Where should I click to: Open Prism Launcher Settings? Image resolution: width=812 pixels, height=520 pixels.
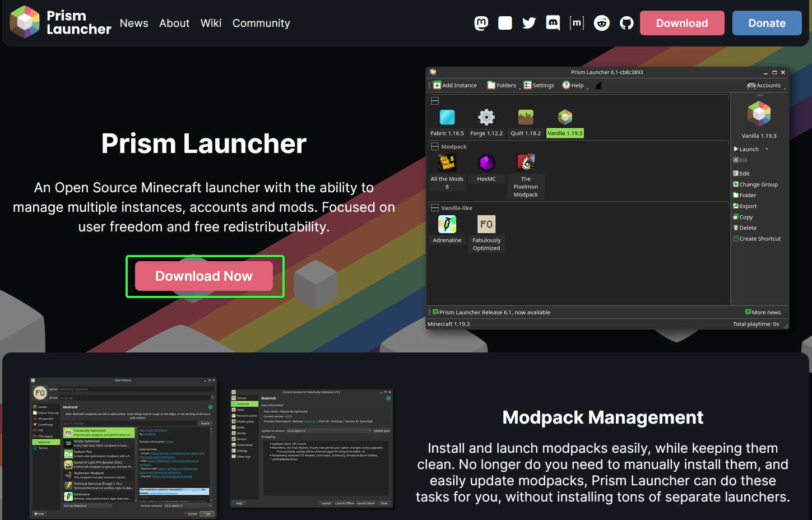tap(539, 85)
